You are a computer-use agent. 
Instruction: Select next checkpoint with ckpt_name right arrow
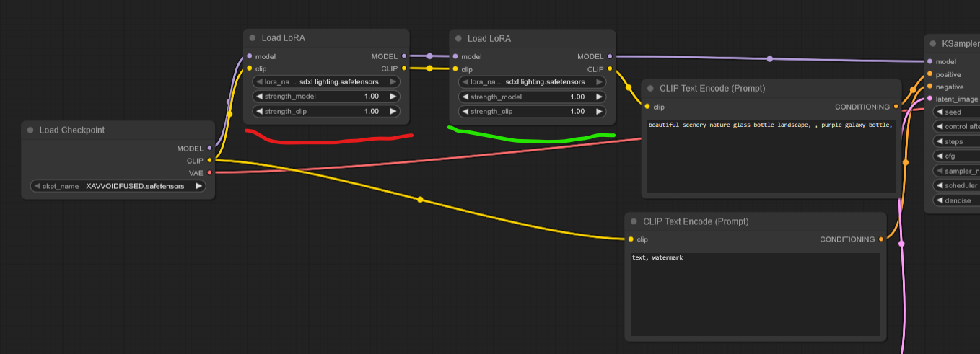(x=199, y=186)
